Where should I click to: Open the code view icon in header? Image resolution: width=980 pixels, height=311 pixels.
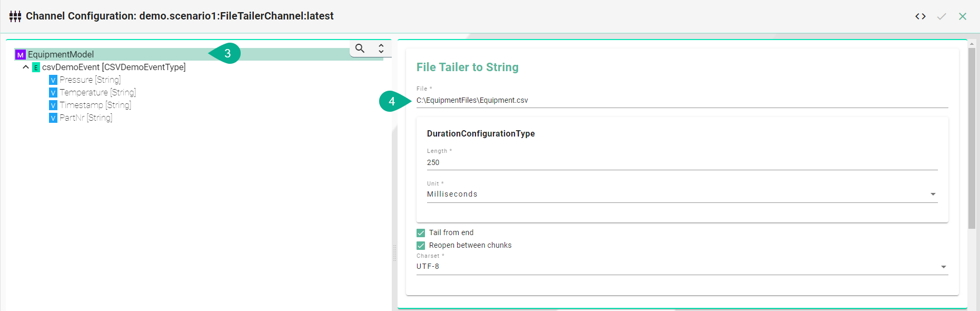920,16
